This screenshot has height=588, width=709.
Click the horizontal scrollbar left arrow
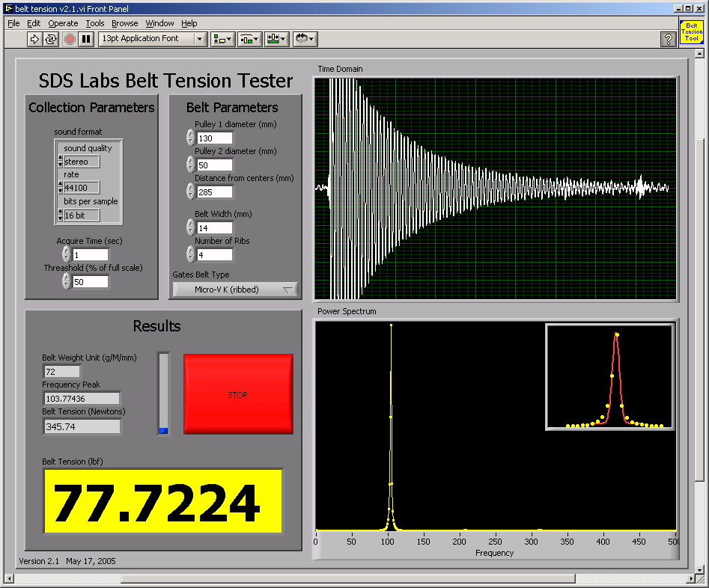tap(9, 578)
